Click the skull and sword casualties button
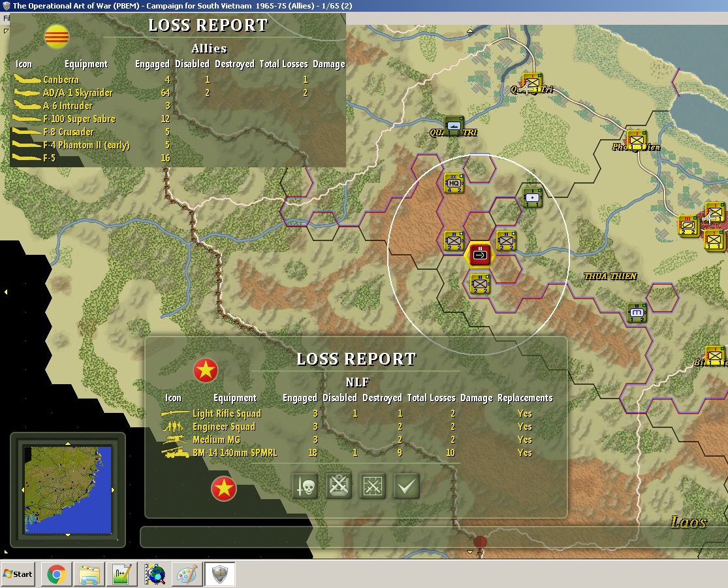728x588 pixels. [305, 486]
